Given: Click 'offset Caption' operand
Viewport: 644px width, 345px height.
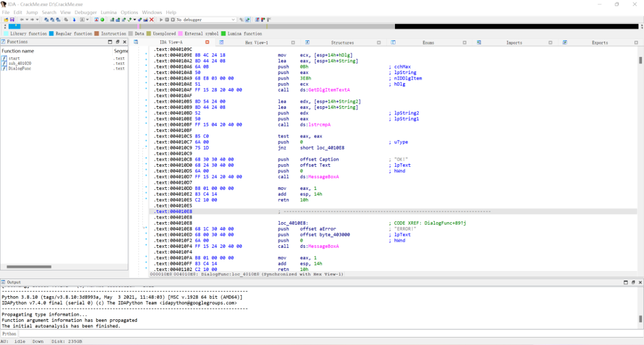Looking at the screenshot, I should click(x=319, y=159).
